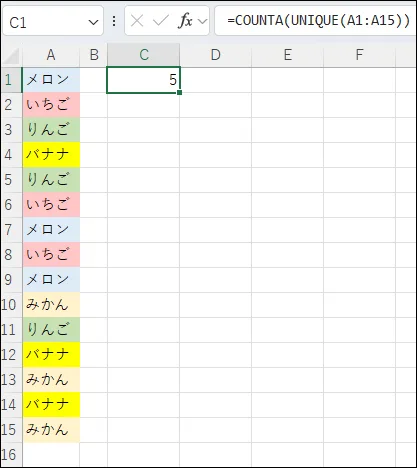The height and width of the screenshot is (468, 417).
Task: Click cell A3 containing りんご
Action: point(51,130)
